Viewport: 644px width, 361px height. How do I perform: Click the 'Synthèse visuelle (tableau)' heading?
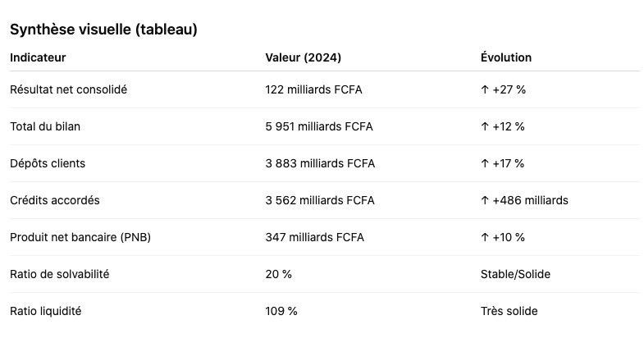click(x=103, y=30)
